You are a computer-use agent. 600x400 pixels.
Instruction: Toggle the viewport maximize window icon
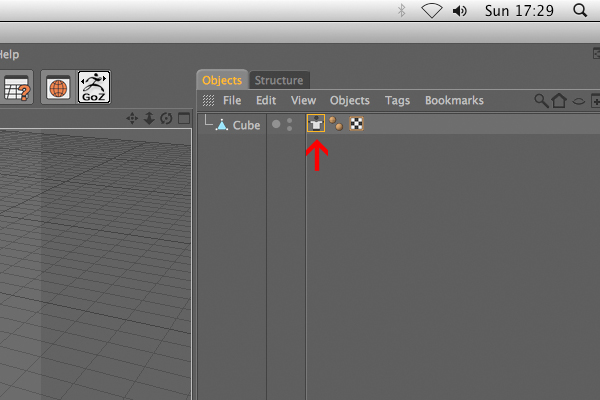point(184,118)
